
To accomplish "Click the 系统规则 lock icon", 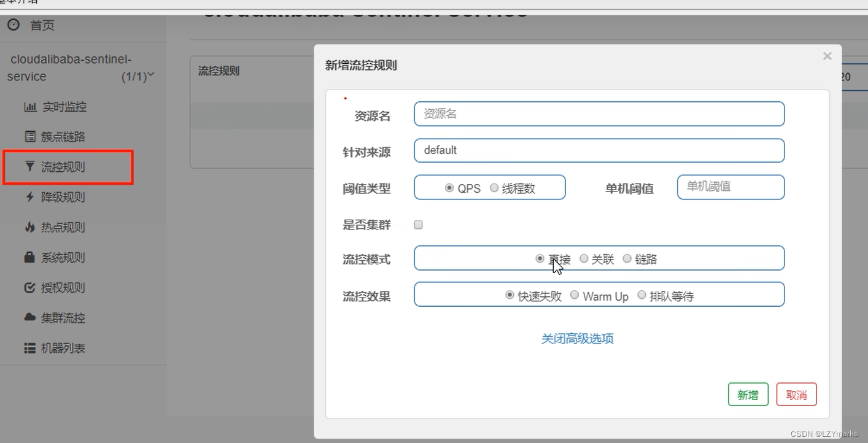I will click(x=29, y=257).
